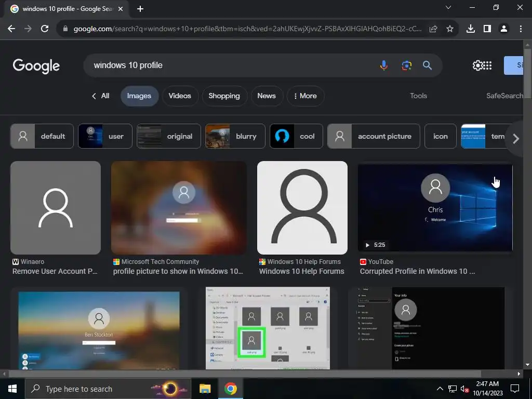Viewport: 532px width, 399px height.
Task: Open a new browser tab
Action: coord(140,9)
